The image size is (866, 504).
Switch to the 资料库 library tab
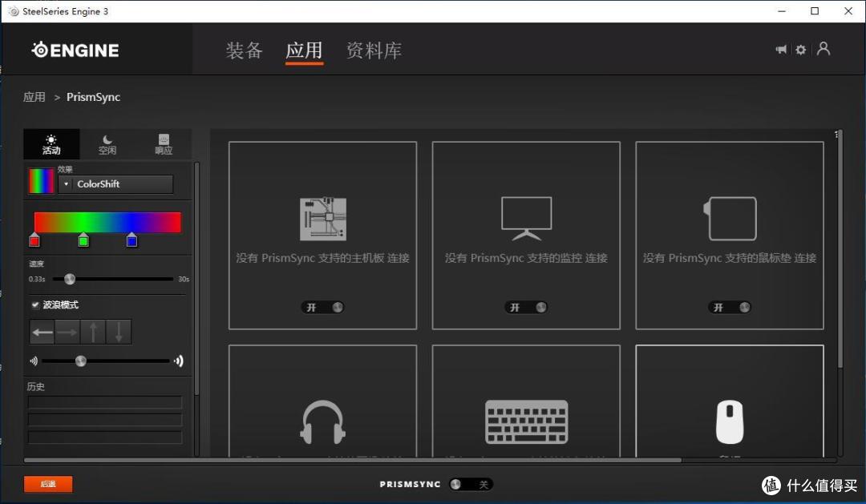[x=374, y=50]
